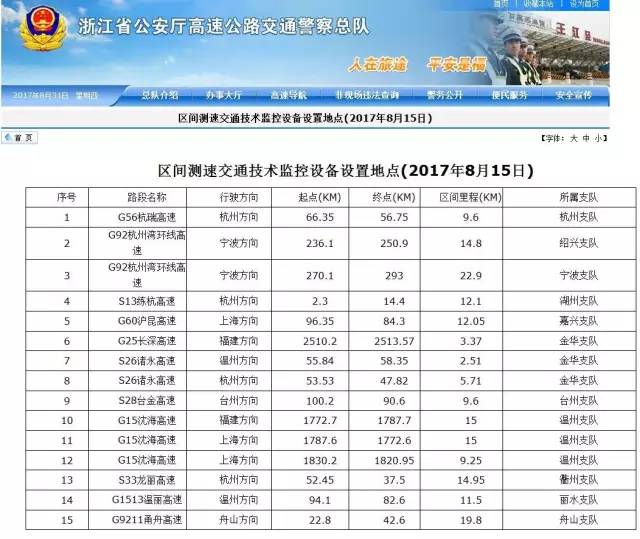Select the 19.8 interval distance cell
The width and height of the screenshot is (640, 539).
tap(461, 520)
